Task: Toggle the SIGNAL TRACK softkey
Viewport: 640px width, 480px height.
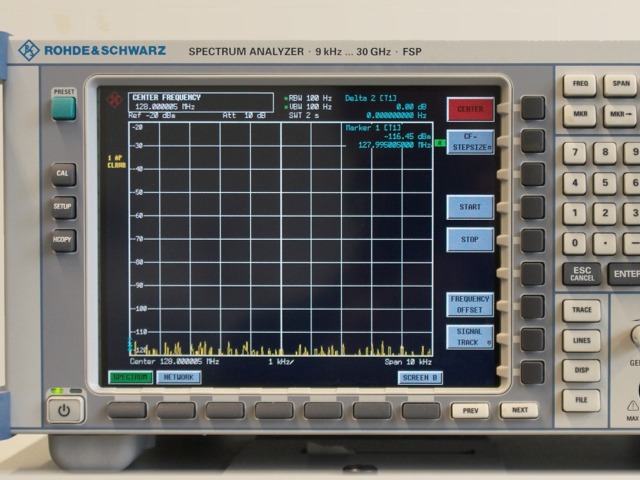Action: [x=469, y=337]
